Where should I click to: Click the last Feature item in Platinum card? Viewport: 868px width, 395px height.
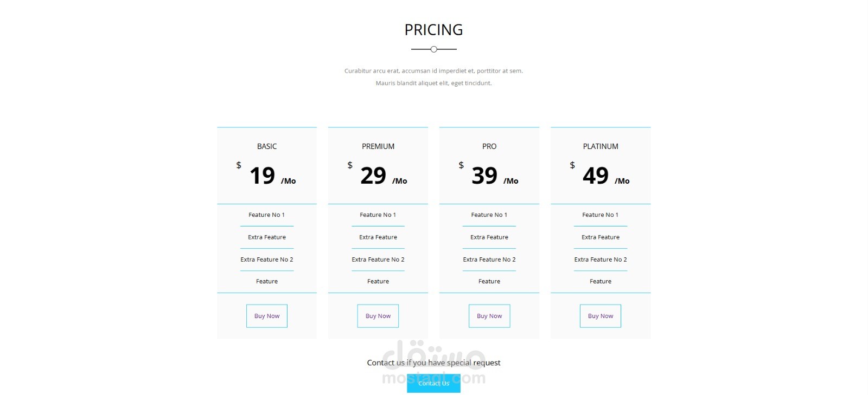(x=601, y=281)
